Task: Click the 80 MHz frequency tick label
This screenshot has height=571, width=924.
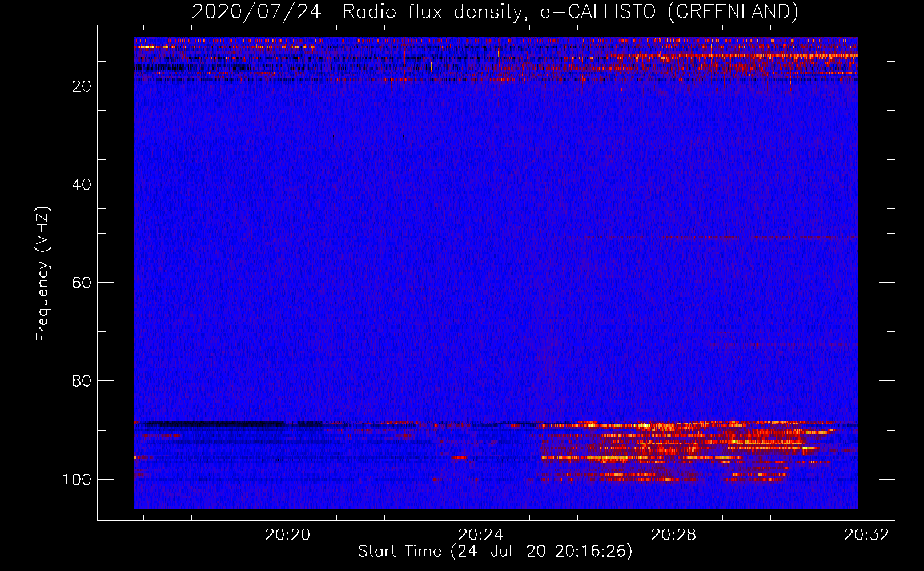Action: (x=82, y=381)
